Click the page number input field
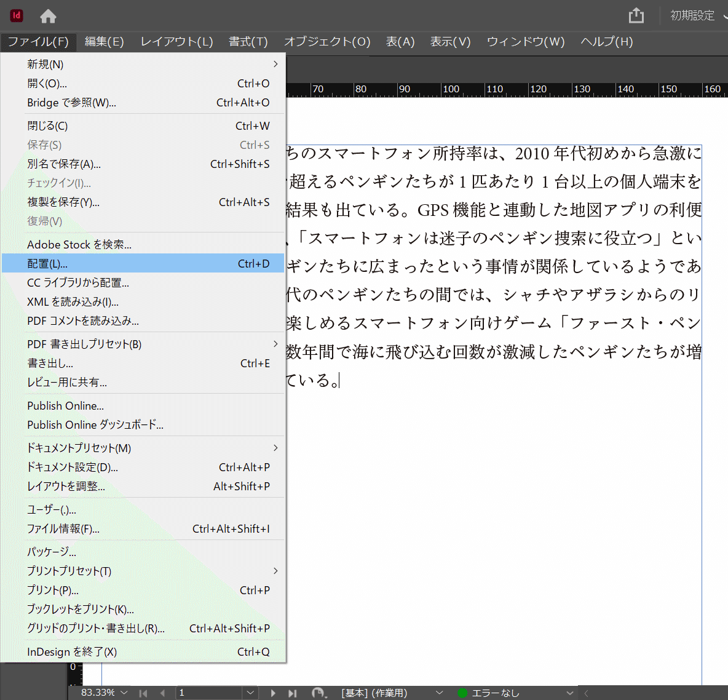The image size is (728, 700). pyautogui.click(x=209, y=693)
